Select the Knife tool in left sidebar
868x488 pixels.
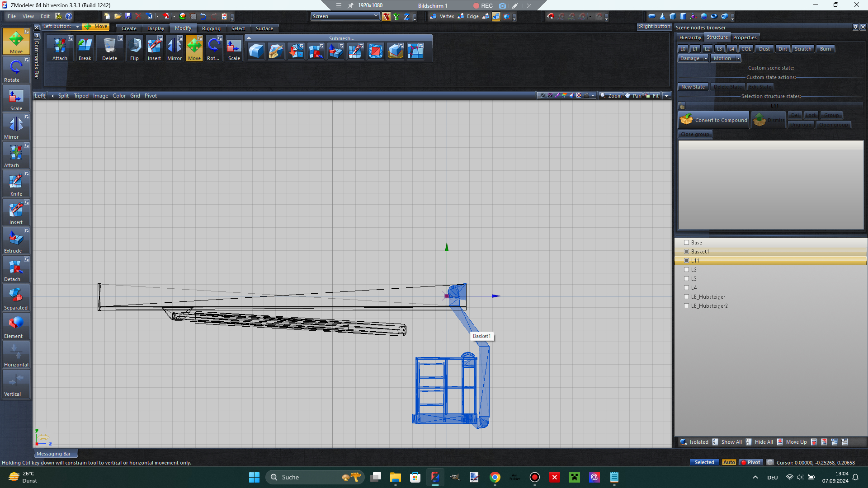point(16,184)
